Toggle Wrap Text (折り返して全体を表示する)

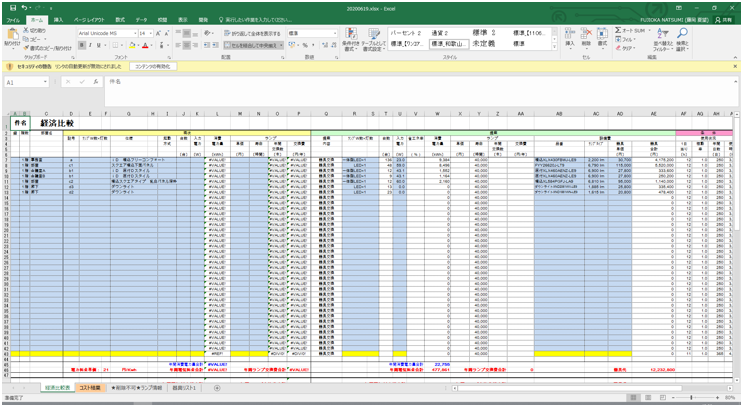250,32
